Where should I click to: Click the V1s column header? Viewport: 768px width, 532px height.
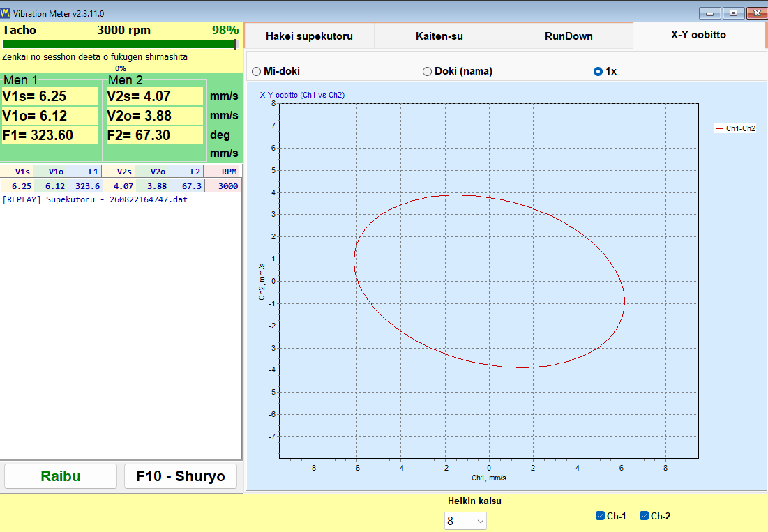pos(17,172)
